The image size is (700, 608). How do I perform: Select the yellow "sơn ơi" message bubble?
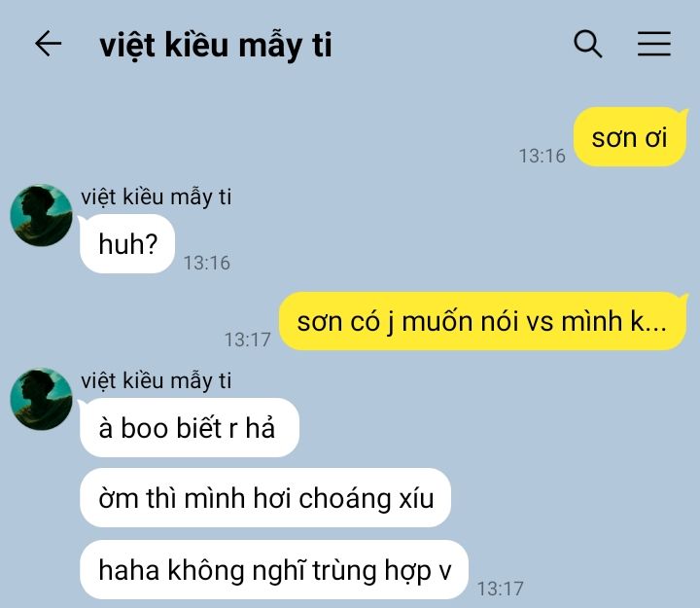629,137
